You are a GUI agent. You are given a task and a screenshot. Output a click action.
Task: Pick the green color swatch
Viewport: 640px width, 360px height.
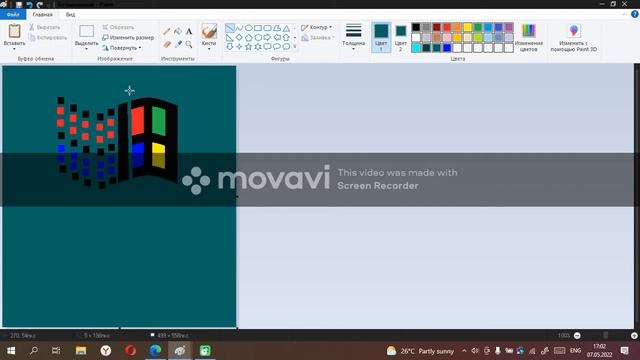tap(478, 27)
